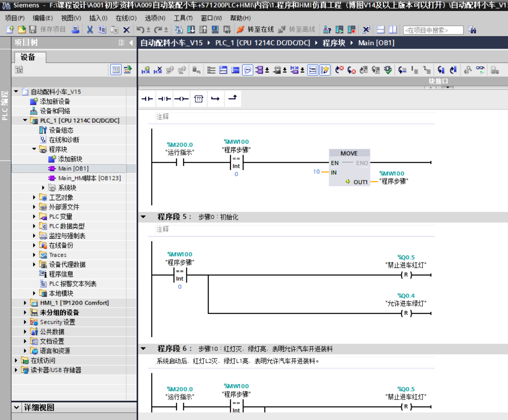Viewport: 508px width, 420px height.
Task: Click the open branch icon
Action: click(215, 99)
